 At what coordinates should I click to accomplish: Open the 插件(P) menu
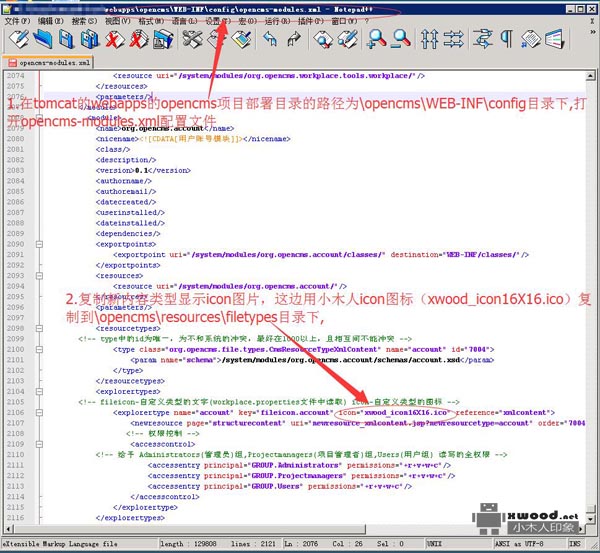(x=311, y=21)
